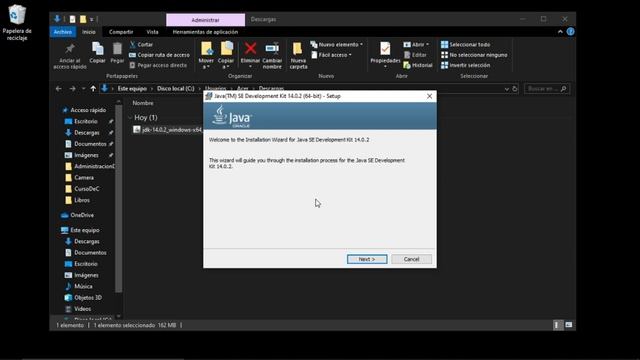Select the jdk-14.0.2_windows-x64 file
This screenshot has height=360, width=640.
coord(167,130)
